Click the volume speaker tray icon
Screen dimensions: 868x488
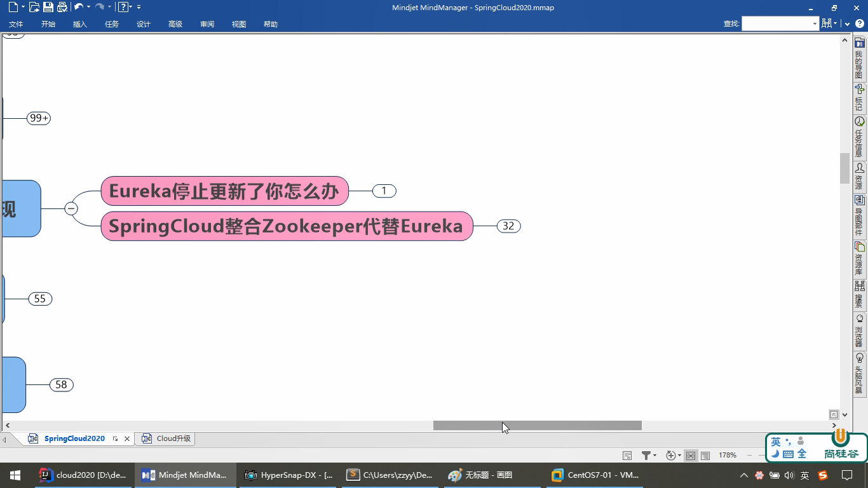(789, 475)
